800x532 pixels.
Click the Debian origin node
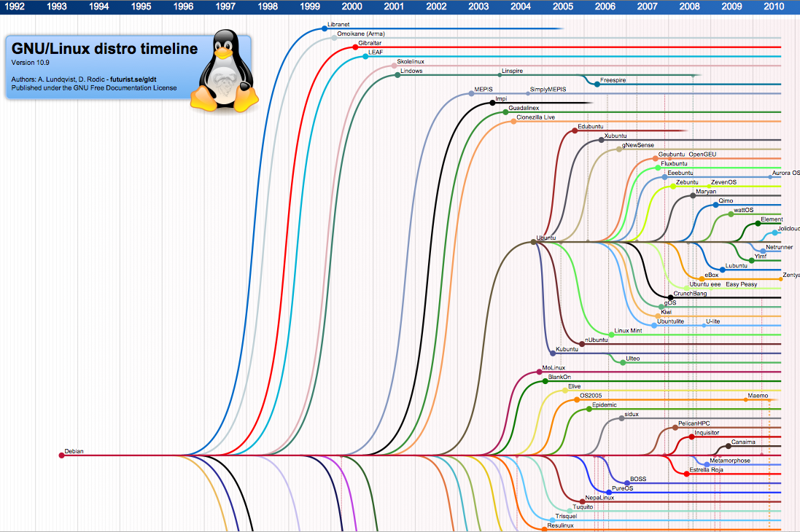pyautogui.click(x=62, y=455)
